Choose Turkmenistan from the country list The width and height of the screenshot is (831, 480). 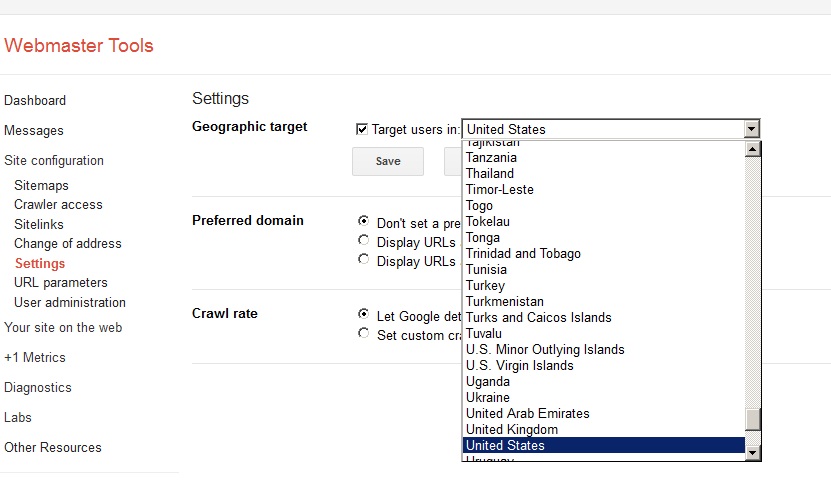pos(604,301)
